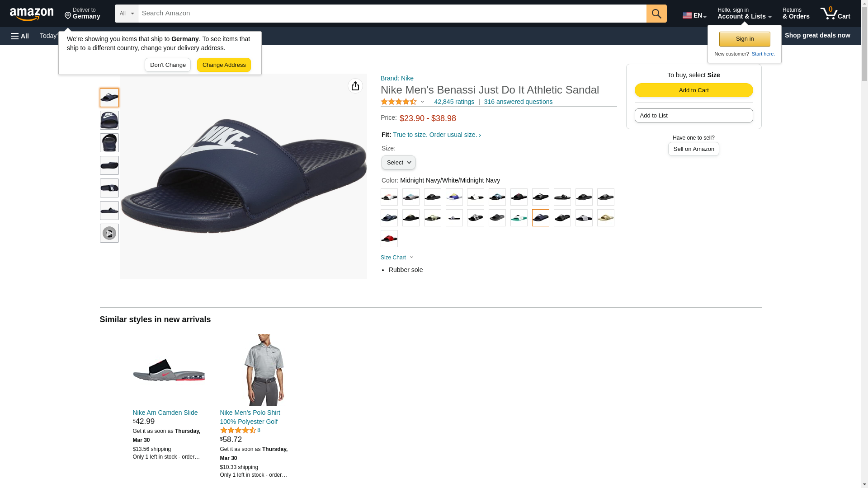This screenshot has width=868, height=488.
Task: Click the Add to Cart button
Action: click(693, 90)
